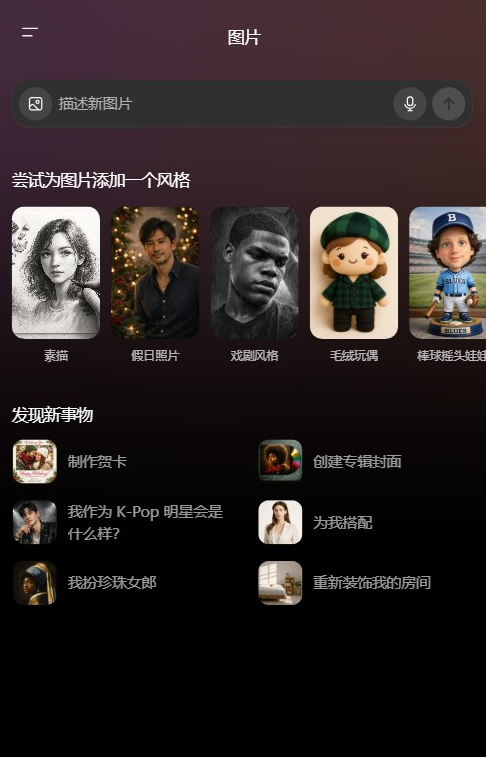486x757 pixels.
Task: Click the K-Pop star portrait icon
Action: tap(35, 522)
